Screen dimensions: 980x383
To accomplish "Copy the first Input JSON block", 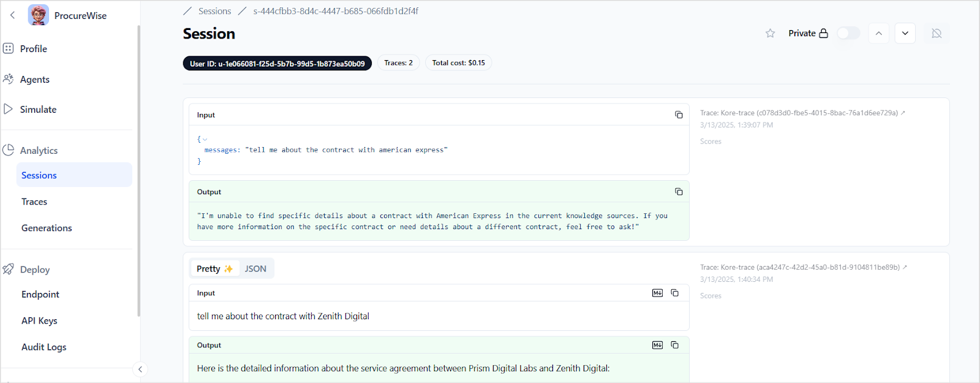I will click(679, 115).
